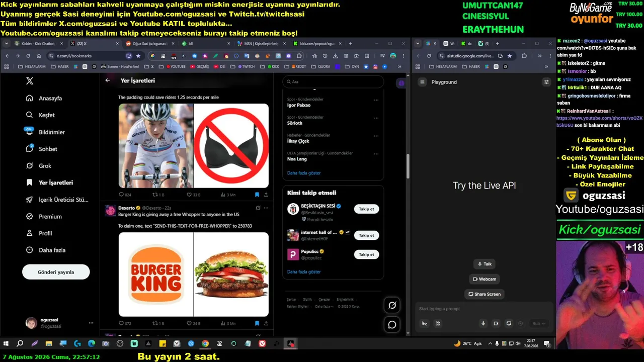
Task: Open options for Sörloth trend
Action: [376, 118]
